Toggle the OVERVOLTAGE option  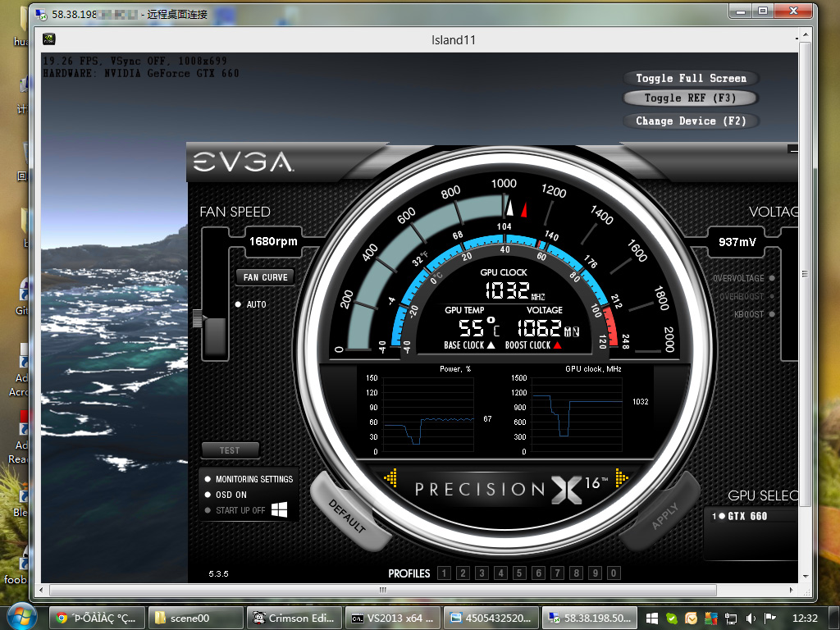[743, 278]
